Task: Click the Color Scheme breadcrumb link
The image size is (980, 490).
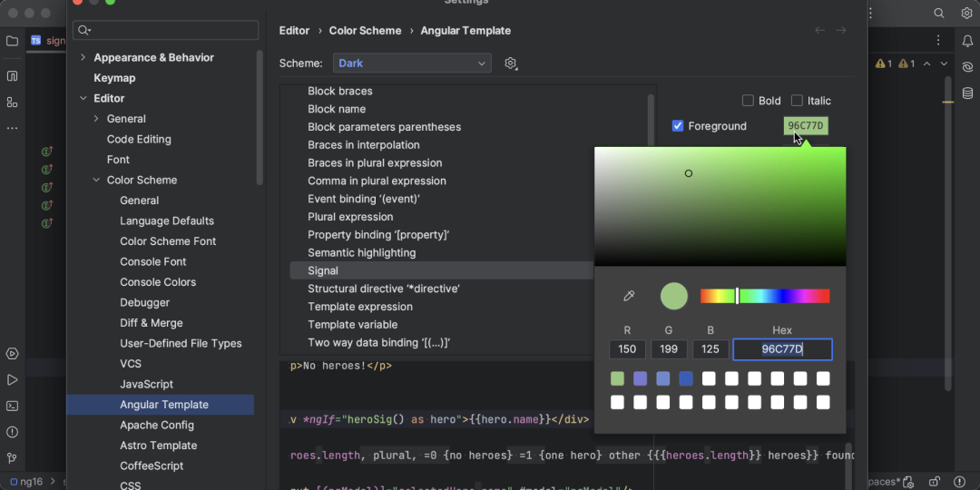Action: point(365,31)
